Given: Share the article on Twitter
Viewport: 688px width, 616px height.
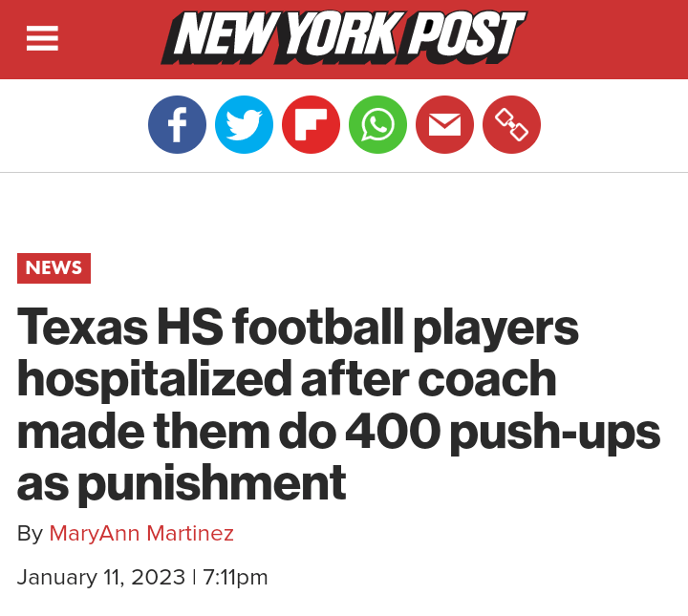Looking at the screenshot, I should tap(244, 125).
